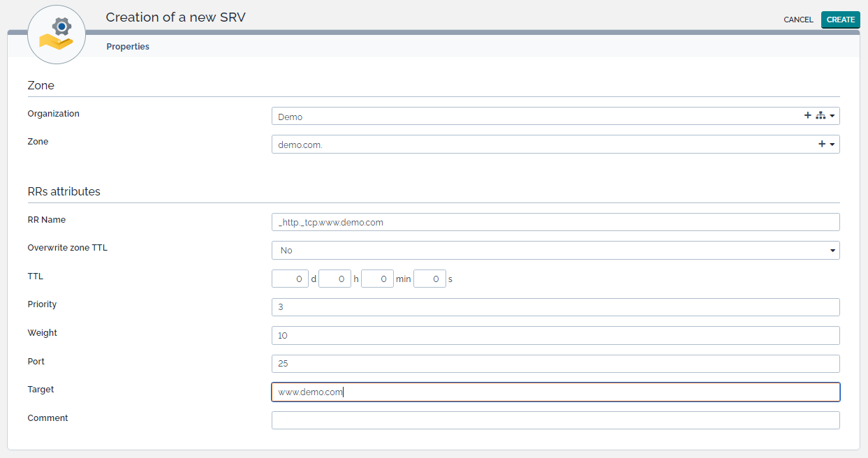868x458 pixels.
Task: Click the empty Comment input field
Action: [x=555, y=420]
